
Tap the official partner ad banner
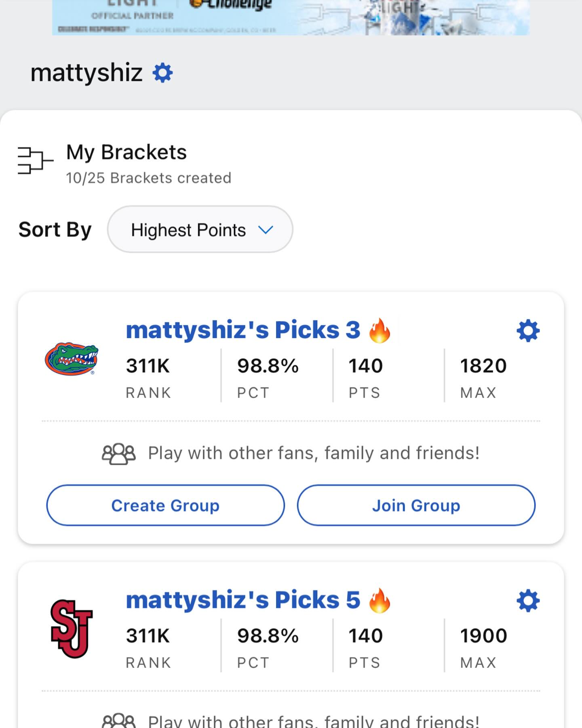[291, 17]
